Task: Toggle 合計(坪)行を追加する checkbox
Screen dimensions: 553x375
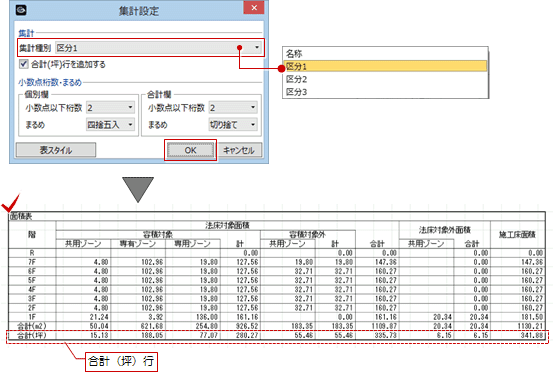Action: point(24,64)
